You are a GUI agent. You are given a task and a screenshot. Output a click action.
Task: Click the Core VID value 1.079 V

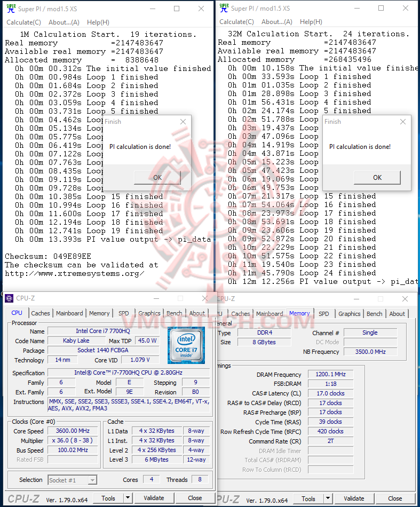coord(140,360)
